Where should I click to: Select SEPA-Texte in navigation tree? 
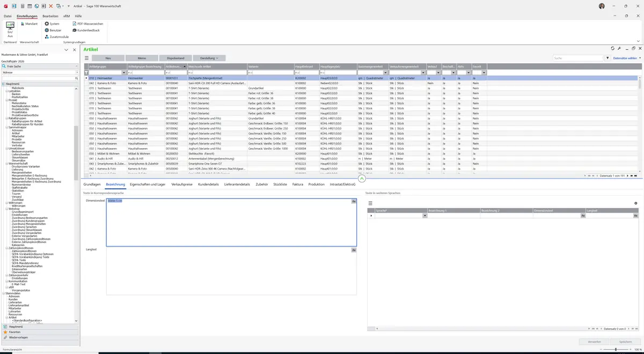19,260
